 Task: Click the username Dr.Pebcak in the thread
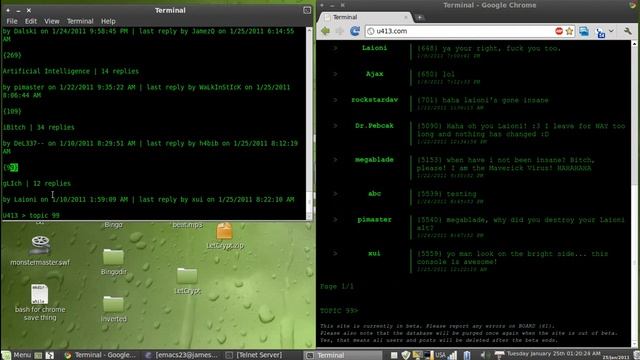[x=374, y=126]
